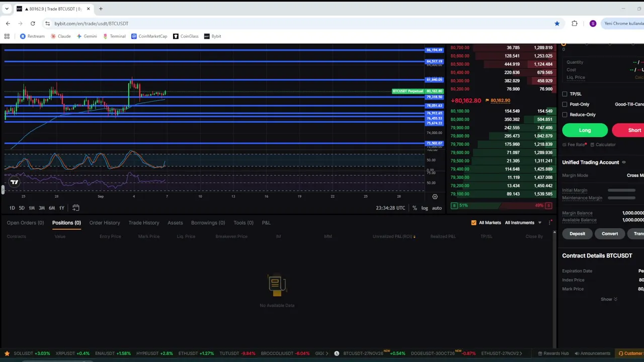The width and height of the screenshot is (644, 362).
Task: Click the Convert button
Action: 610,234
